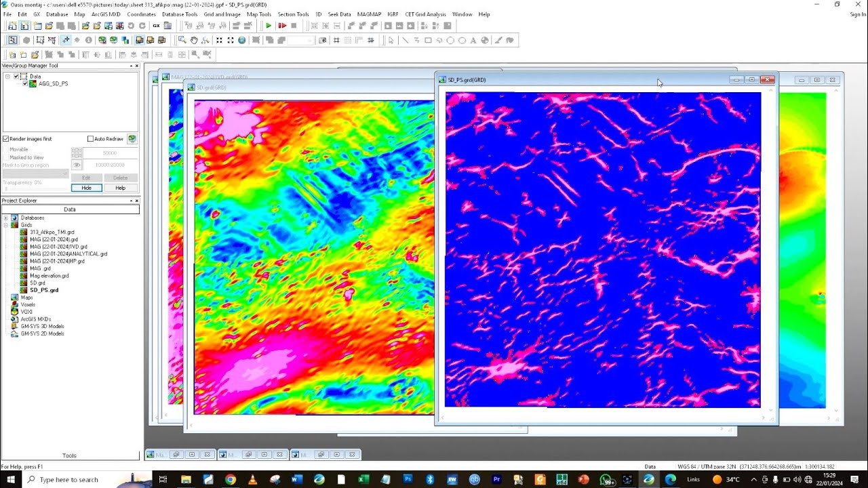Click the eye visibility scale icon

(x=77, y=165)
